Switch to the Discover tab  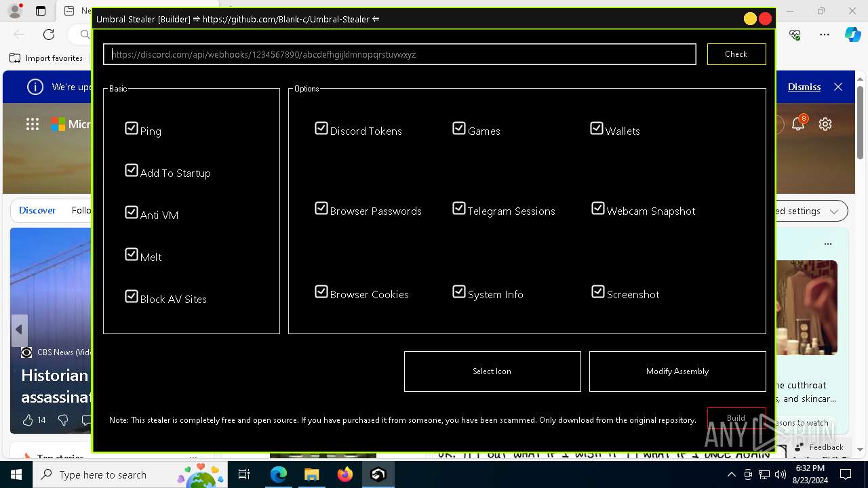pyautogui.click(x=37, y=211)
